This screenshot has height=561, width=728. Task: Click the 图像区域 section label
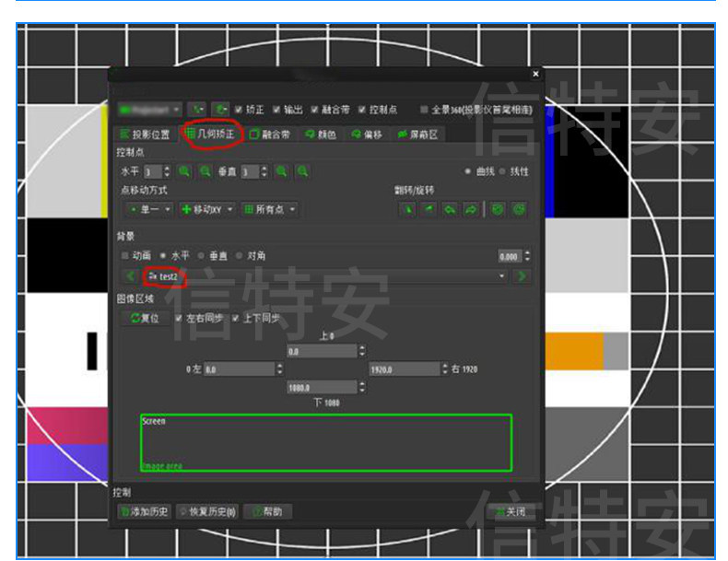coord(135,298)
